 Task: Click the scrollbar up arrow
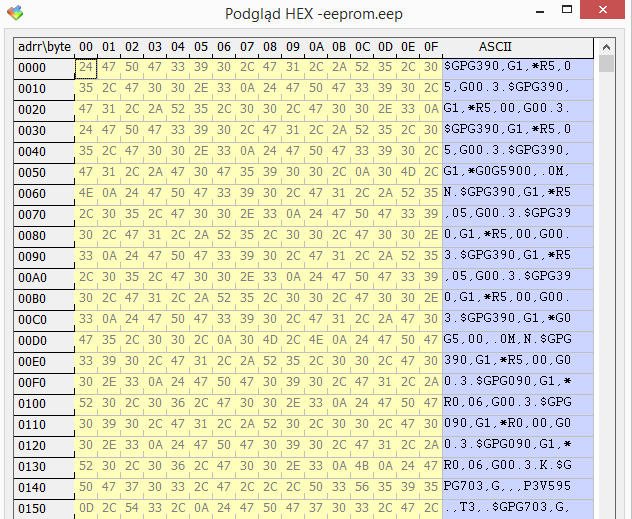click(x=606, y=47)
